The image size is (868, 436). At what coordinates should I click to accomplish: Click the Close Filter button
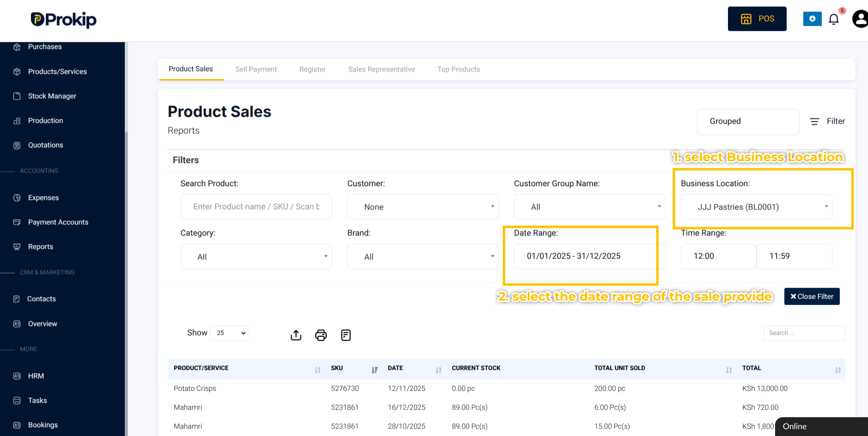[812, 297]
